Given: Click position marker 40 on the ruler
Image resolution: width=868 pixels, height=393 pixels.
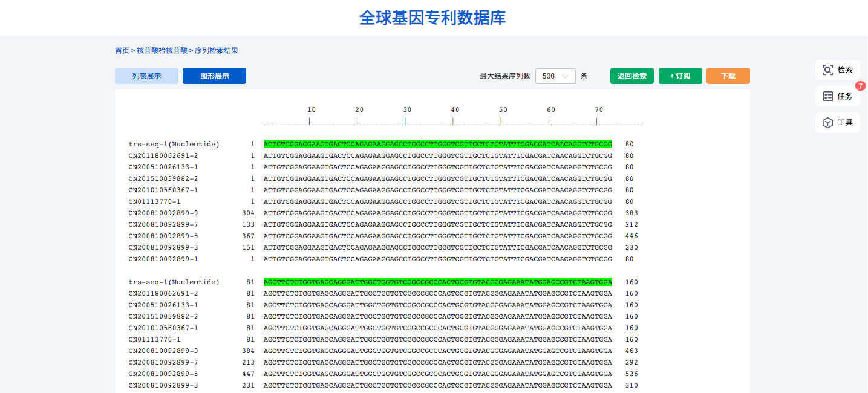Looking at the screenshot, I should (x=455, y=110).
